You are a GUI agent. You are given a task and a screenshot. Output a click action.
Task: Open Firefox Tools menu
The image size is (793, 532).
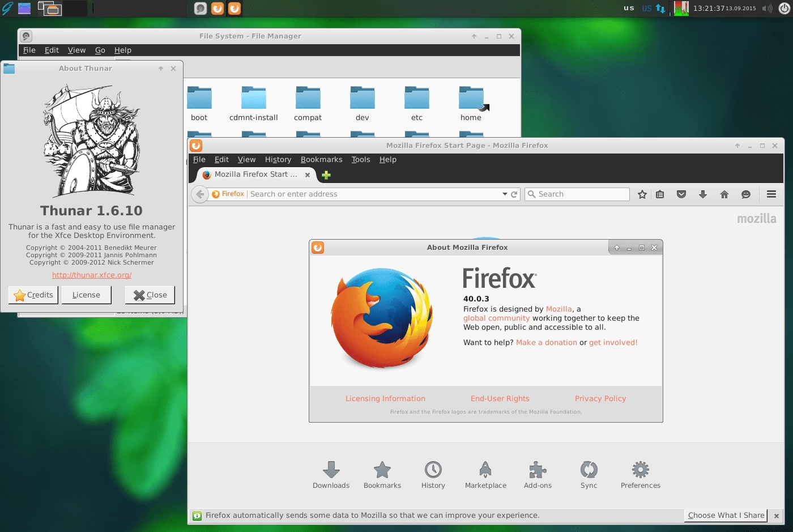[361, 160]
